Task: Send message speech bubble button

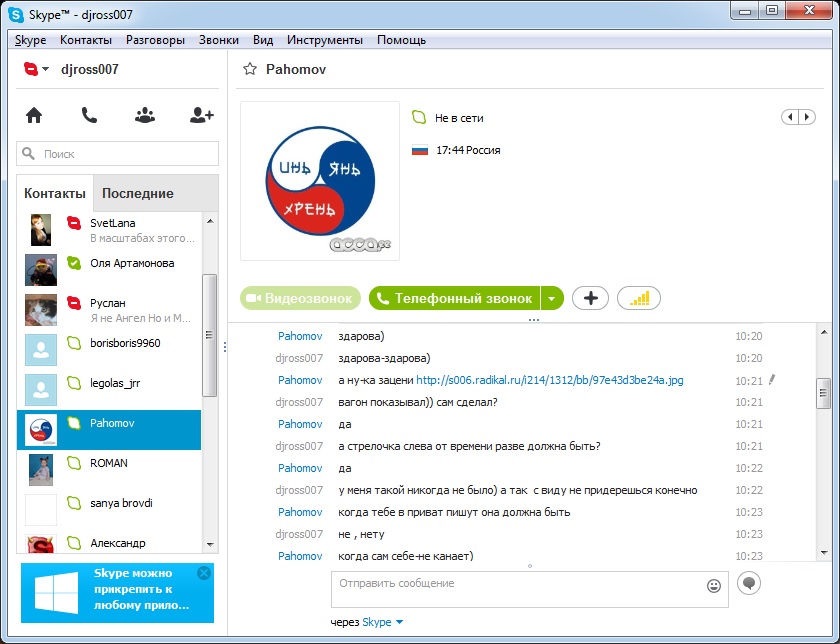Action: [x=748, y=583]
